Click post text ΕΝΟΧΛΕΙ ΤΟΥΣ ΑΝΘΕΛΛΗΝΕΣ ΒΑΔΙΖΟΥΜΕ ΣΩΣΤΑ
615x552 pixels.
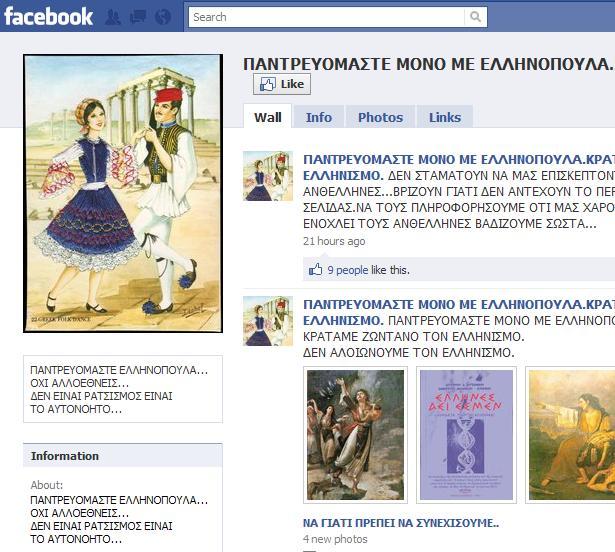click(x=450, y=224)
